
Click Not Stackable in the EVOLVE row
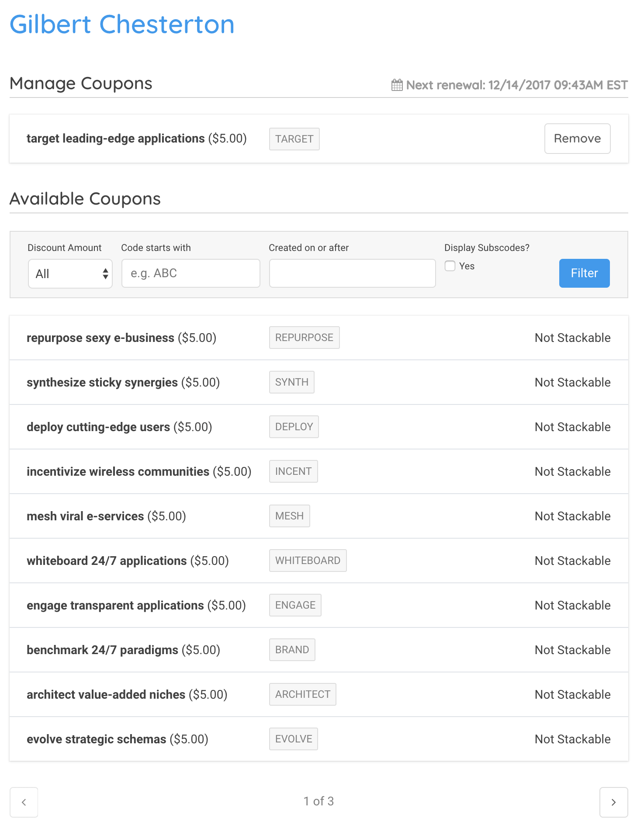coord(572,739)
